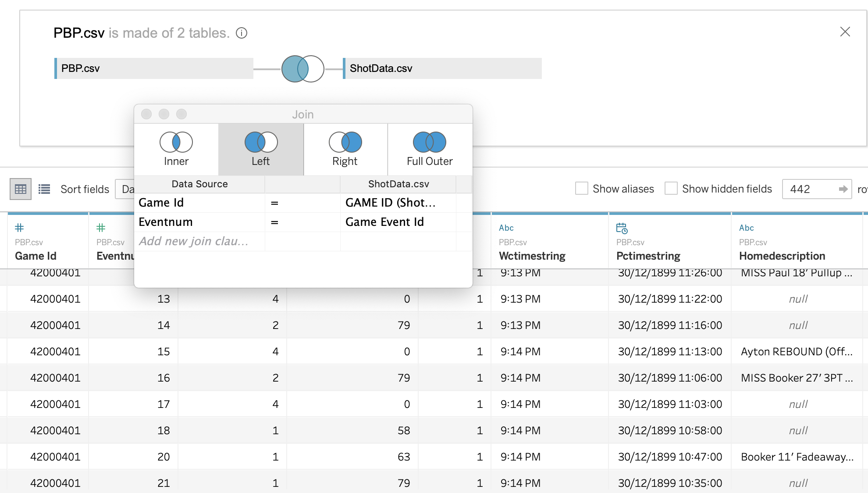Choose the Right join type icon

click(345, 142)
